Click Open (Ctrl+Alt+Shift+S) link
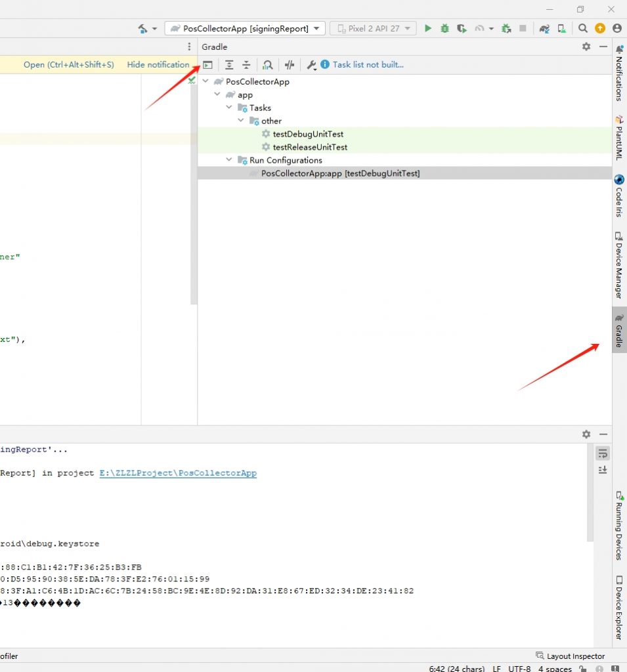The image size is (627, 672). [x=69, y=65]
